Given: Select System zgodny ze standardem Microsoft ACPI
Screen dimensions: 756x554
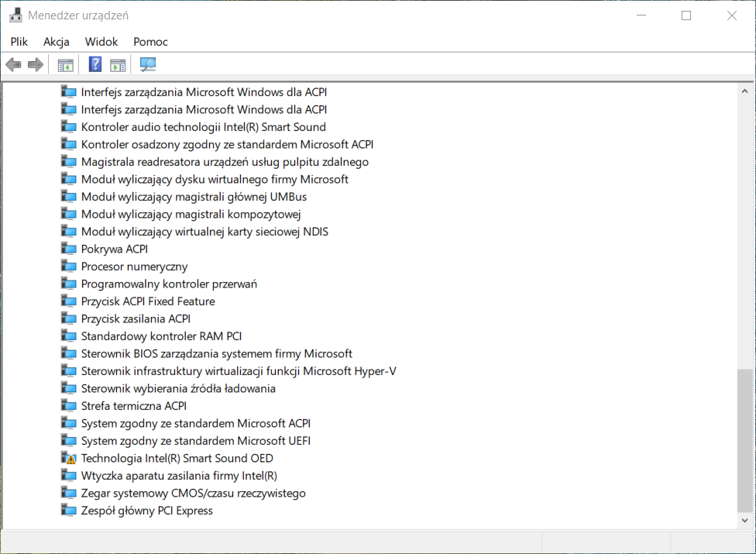Looking at the screenshot, I should (x=196, y=423).
